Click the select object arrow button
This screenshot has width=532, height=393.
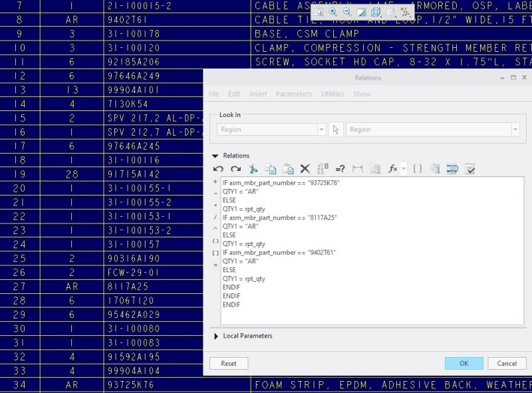click(336, 130)
